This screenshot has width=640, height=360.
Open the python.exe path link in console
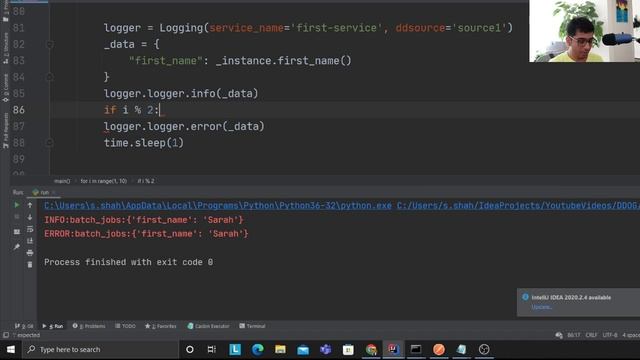coord(218,205)
